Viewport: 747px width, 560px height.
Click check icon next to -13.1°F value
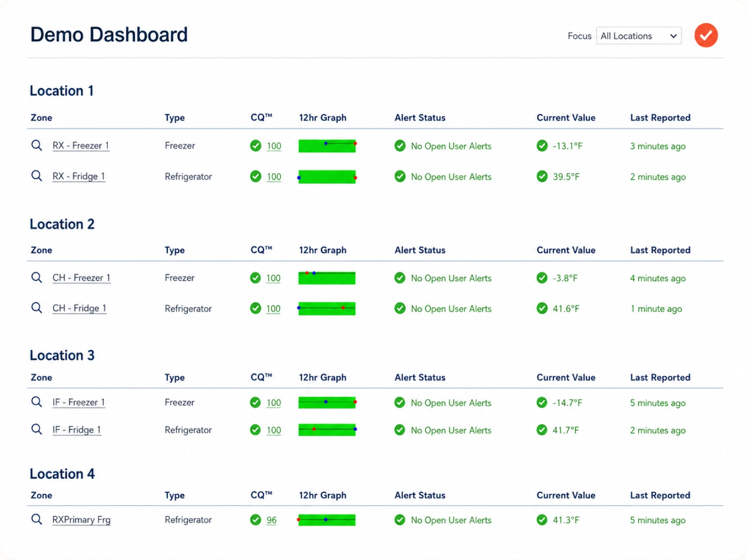pos(542,146)
